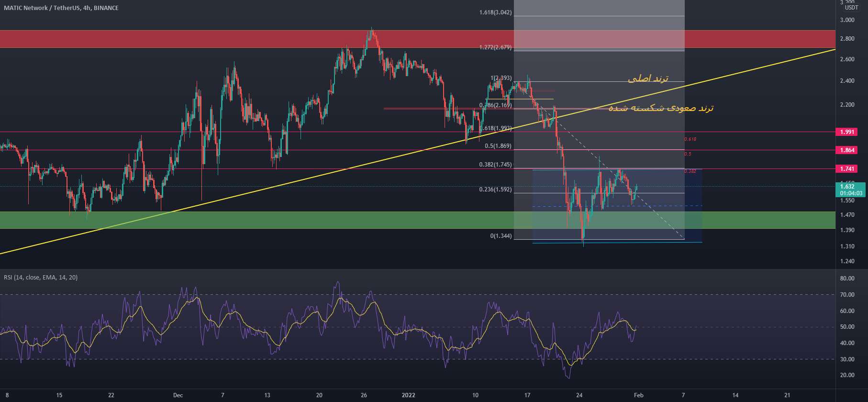Click the small red 0.618 retracement label
This screenshot has width=868, height=402.
690,139
